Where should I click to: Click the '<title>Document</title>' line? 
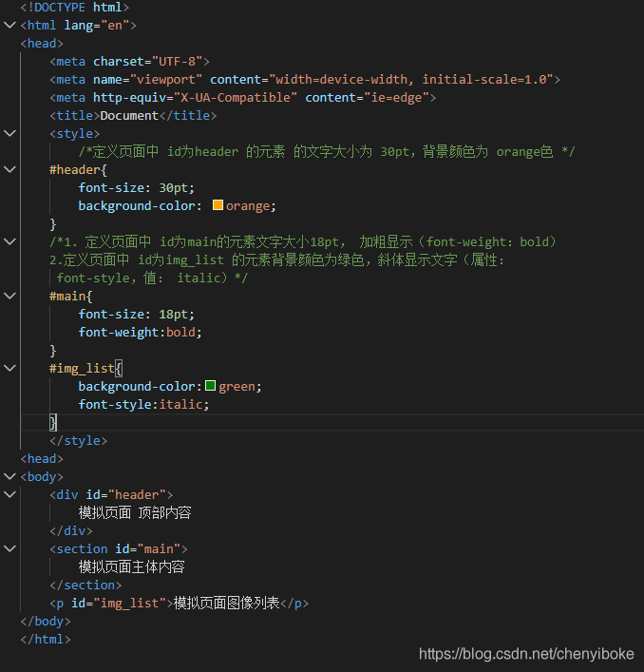(x=133, y=116)
